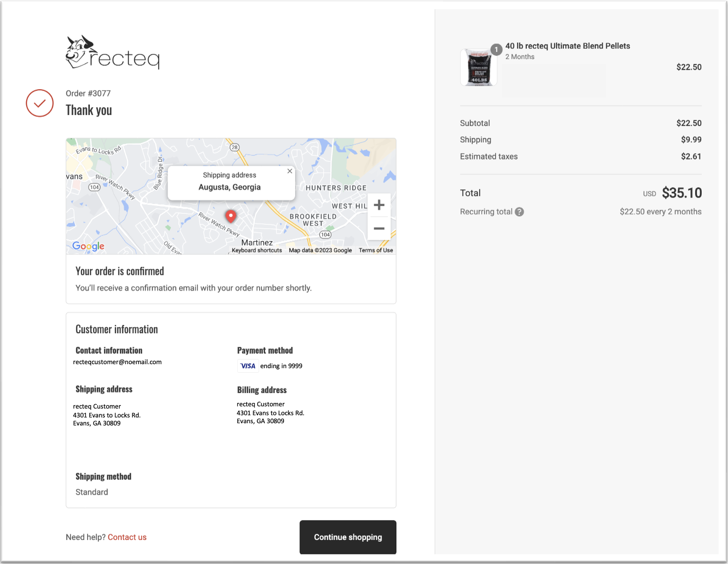Click the 'Customer information' heading

(x=116, y=330)
